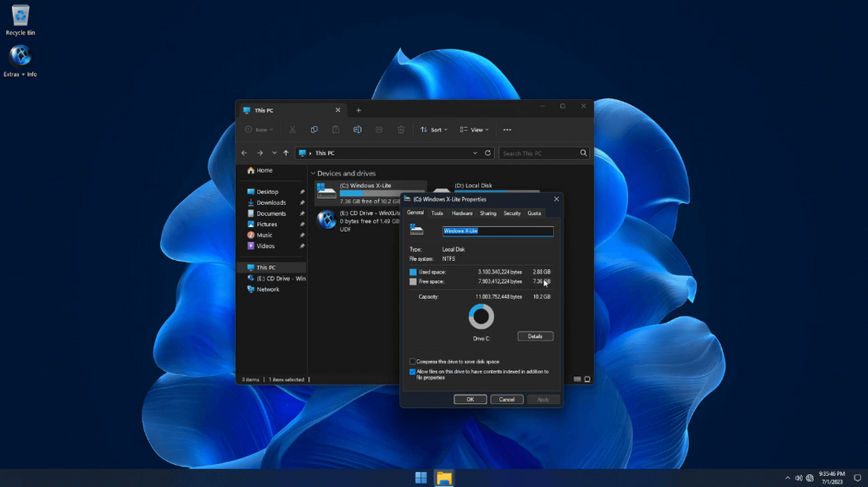Open the Windows Start button

pyautogui.click(x=420, y=478)
